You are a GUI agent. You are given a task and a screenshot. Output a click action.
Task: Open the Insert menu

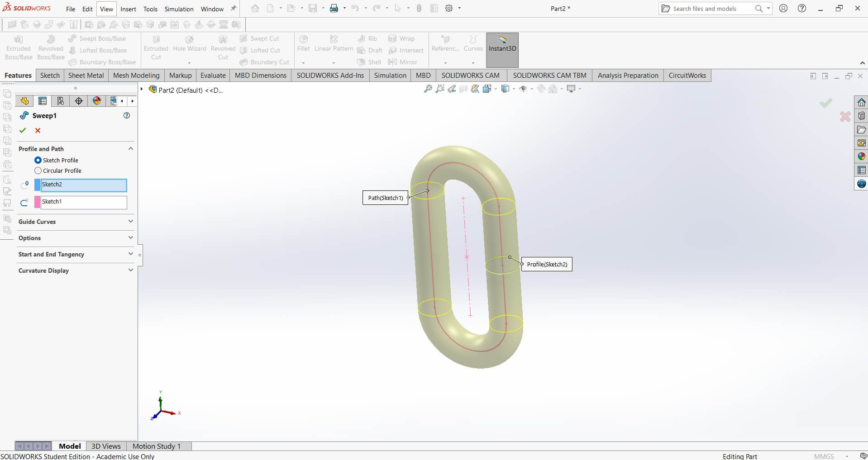click(128, 9)
